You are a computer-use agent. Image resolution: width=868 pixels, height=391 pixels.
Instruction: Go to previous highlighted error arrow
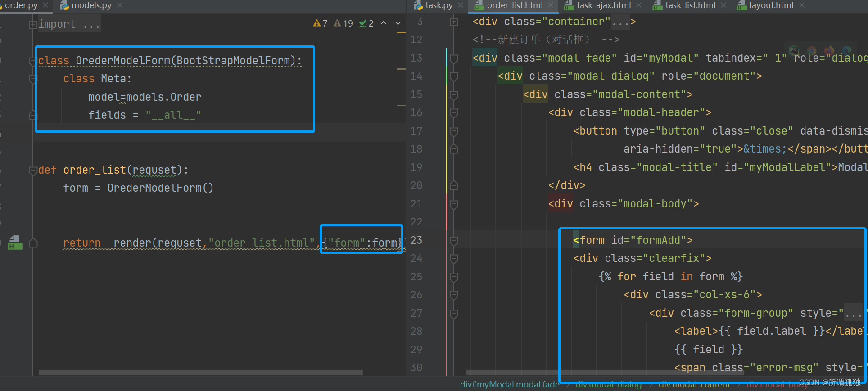[x=384, y=23]
